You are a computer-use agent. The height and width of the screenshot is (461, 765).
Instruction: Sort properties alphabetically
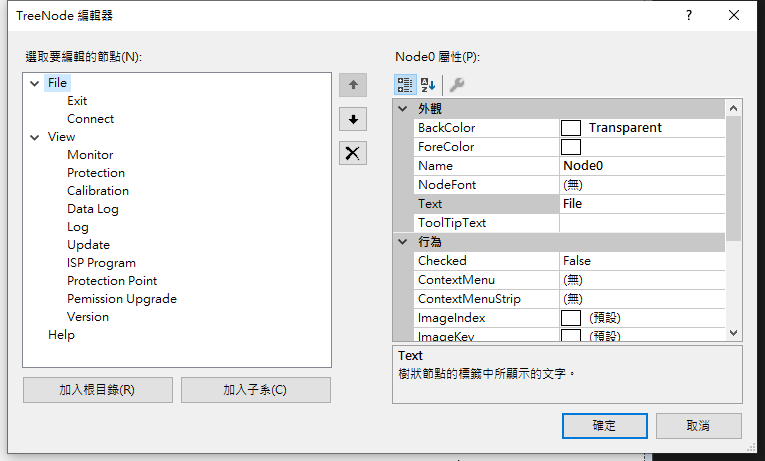427,84
